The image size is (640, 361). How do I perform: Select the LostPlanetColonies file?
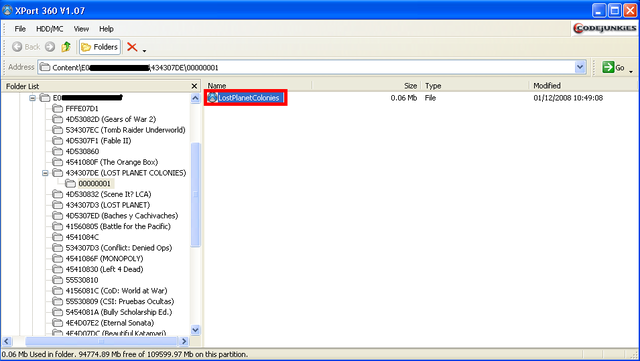pos(249,98)
